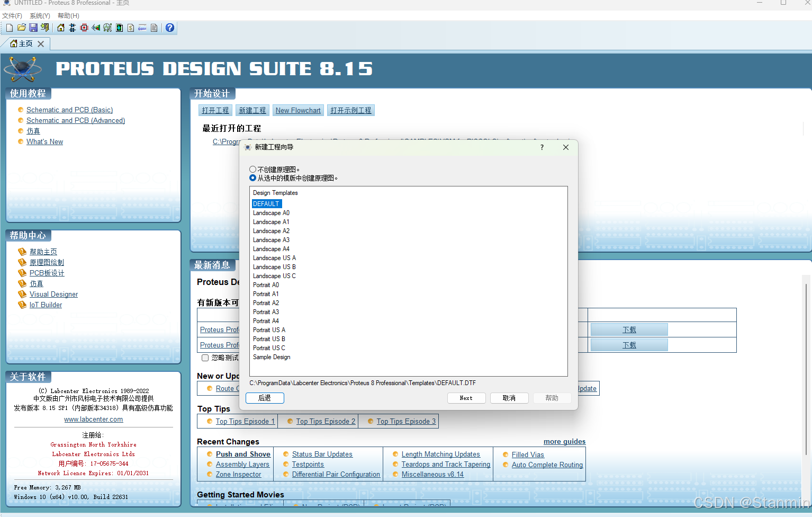This screenshot has width=812, height=517.
Task: Open Schematic Capture from the toolbar
Action: (x=73, y=28)
